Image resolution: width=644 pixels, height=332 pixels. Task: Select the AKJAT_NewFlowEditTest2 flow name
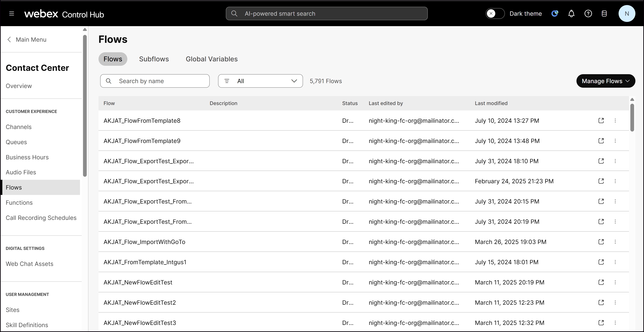click(140, 302)
